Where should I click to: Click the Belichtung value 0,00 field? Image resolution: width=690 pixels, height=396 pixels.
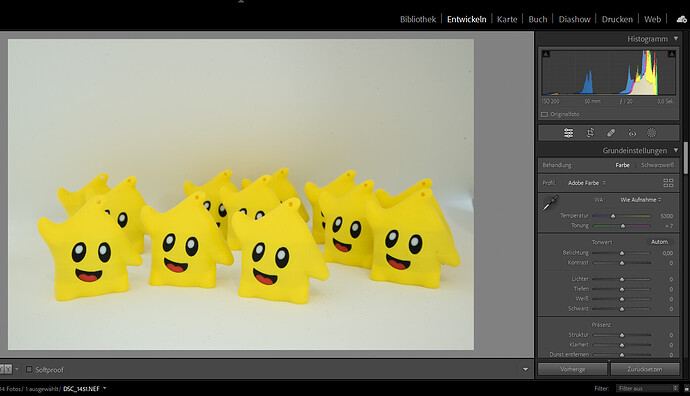668,253
